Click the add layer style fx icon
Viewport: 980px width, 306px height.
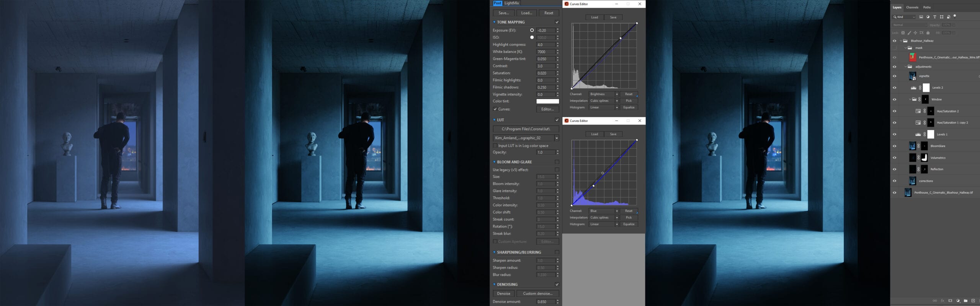click(x=942, y=301)
